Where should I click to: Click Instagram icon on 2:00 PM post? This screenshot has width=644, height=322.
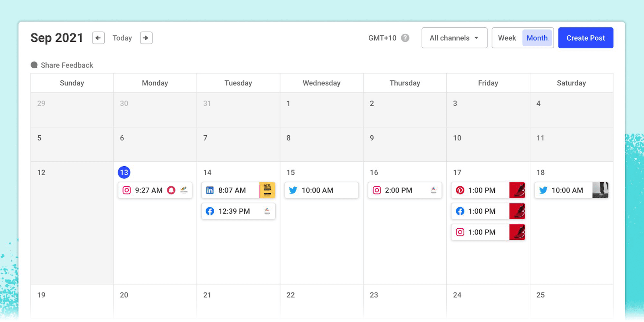tap(377, 190)
